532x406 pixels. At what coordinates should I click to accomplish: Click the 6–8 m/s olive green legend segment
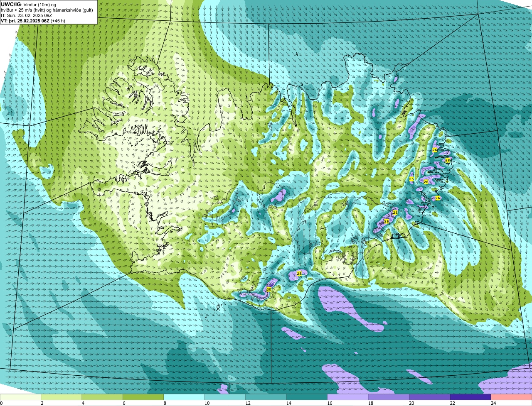click(x=144, y=397)
